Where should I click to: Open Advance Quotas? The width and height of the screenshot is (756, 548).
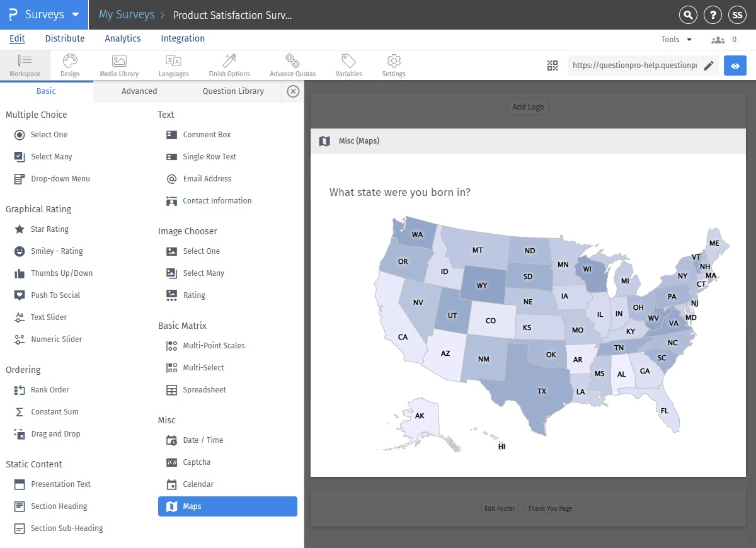coord(292,65)
